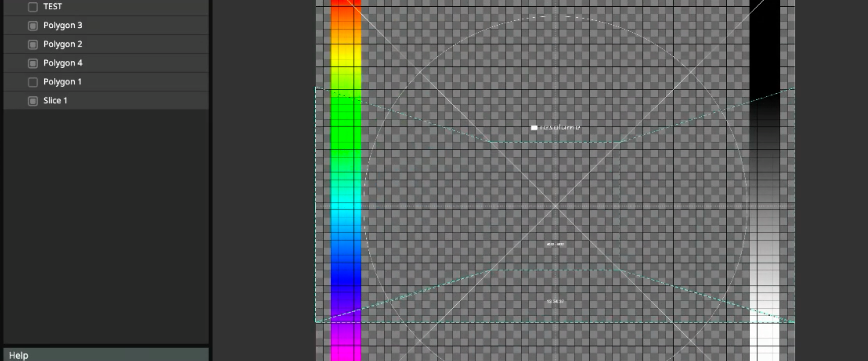
Task: Enable the Polygon 1 checkbox
Action: point(33,82)
